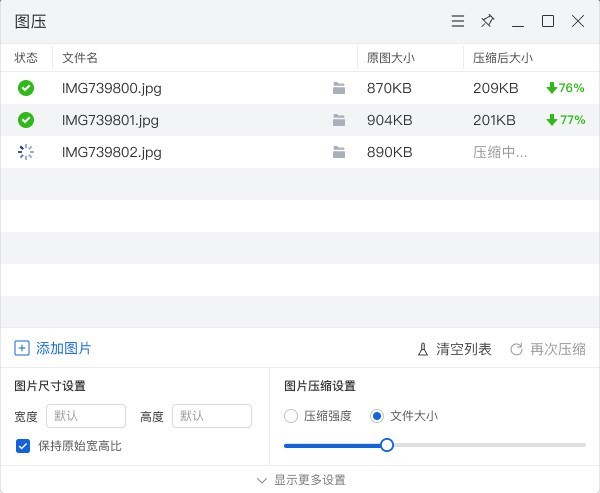Click 再次压缩 to recompress
Viewport: 600px width, 493px height.
547,349
